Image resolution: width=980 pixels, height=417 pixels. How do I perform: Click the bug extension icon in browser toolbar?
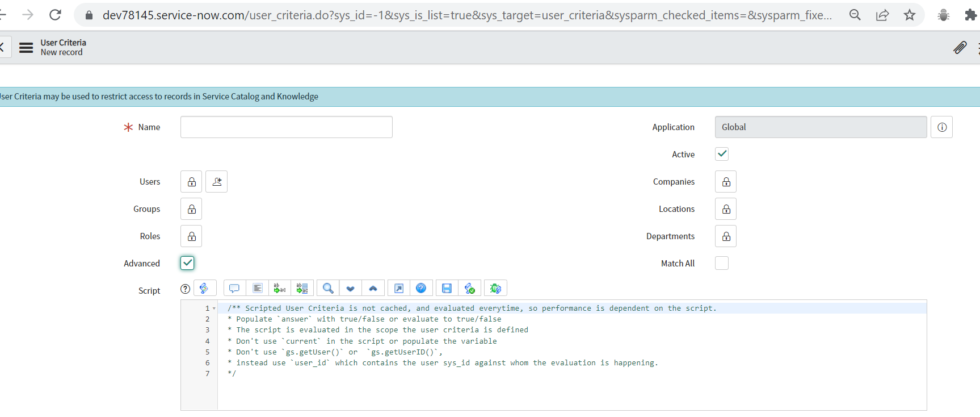coord(944,15)
